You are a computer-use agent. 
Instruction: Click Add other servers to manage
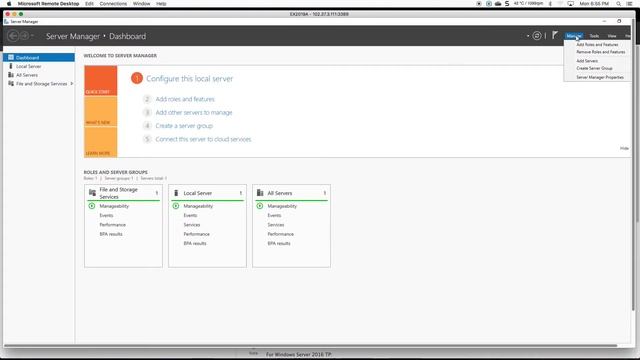(x=194, y=113)
